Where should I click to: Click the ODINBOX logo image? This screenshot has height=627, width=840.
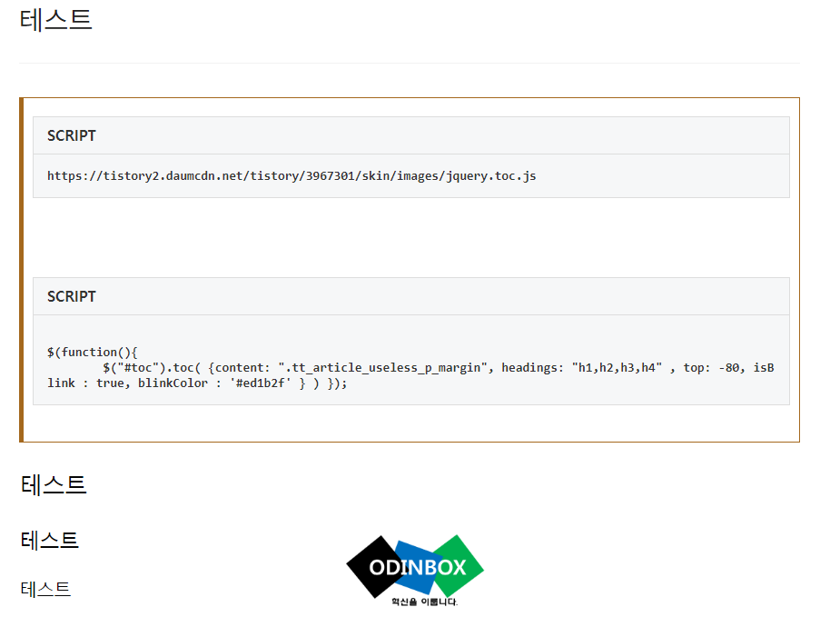pos(415,571)
